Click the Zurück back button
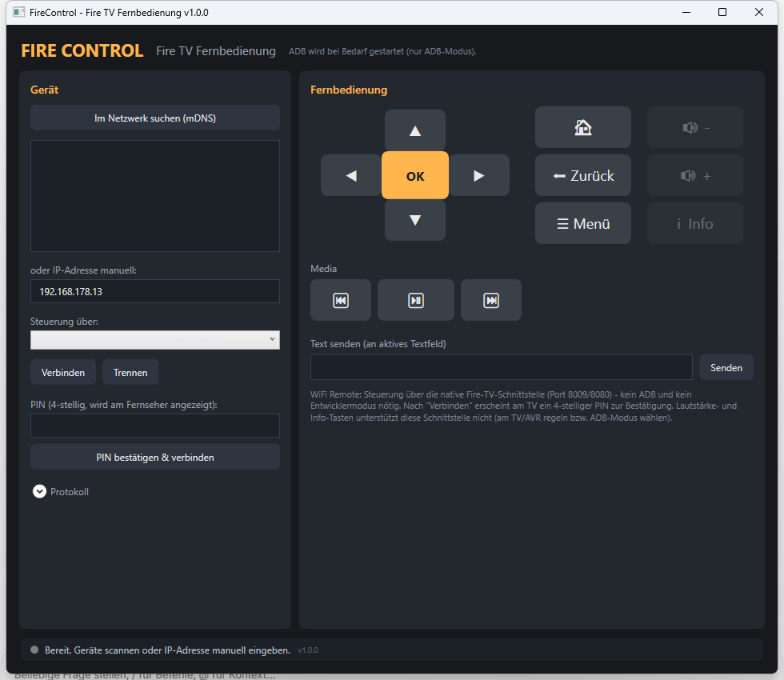The height and width of the screenshot is (680, 784). click(583, 175)
